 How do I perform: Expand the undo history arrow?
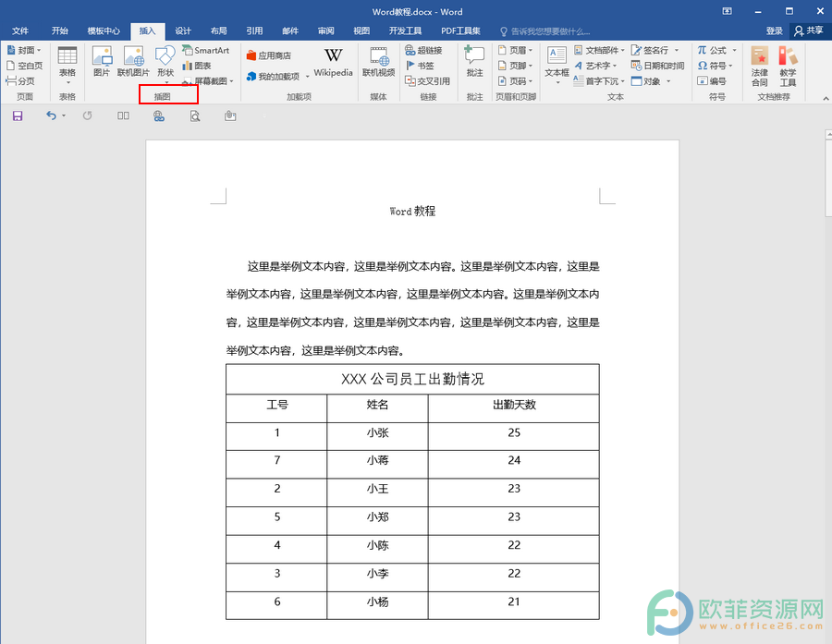(x=64, y=115)
